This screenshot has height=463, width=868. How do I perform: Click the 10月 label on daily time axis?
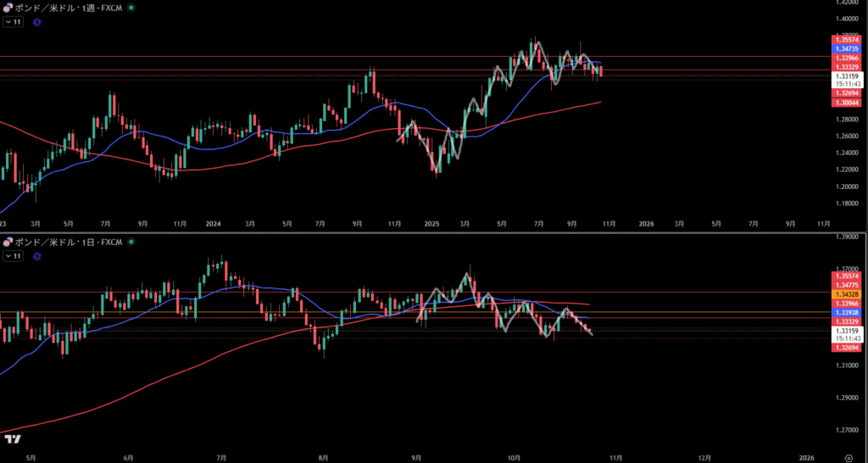pyautogui.click(x=513, y=457)
